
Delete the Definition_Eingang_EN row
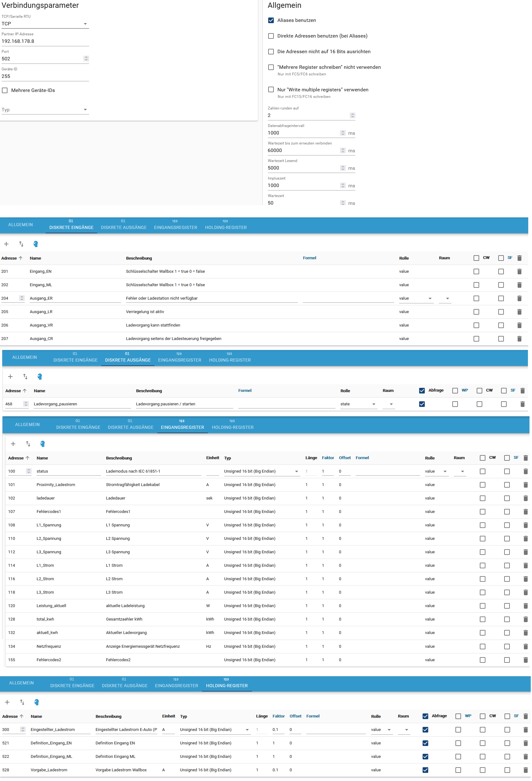point(526,743)
